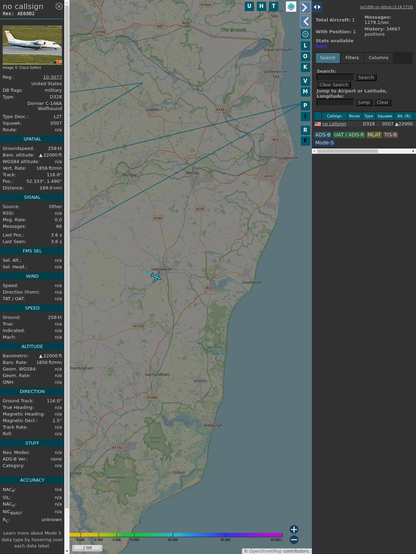Viewport: 416px width, 554px height.
Task: Click the L labels toggle button
Action: 305,46
